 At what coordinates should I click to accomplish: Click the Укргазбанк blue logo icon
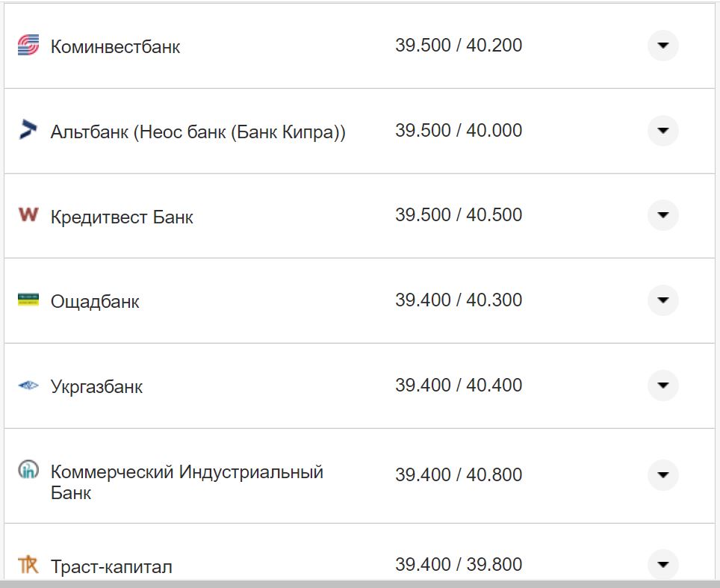click(x=28, y=386)
